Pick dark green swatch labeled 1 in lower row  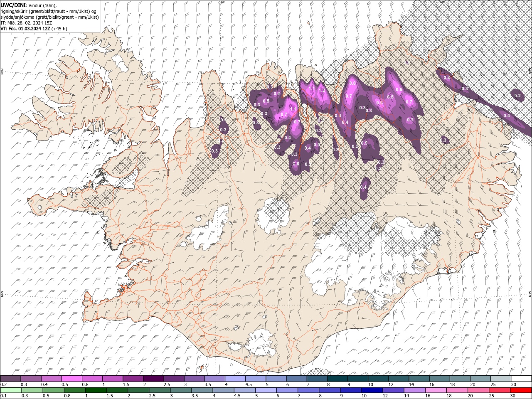coord(96,391)
